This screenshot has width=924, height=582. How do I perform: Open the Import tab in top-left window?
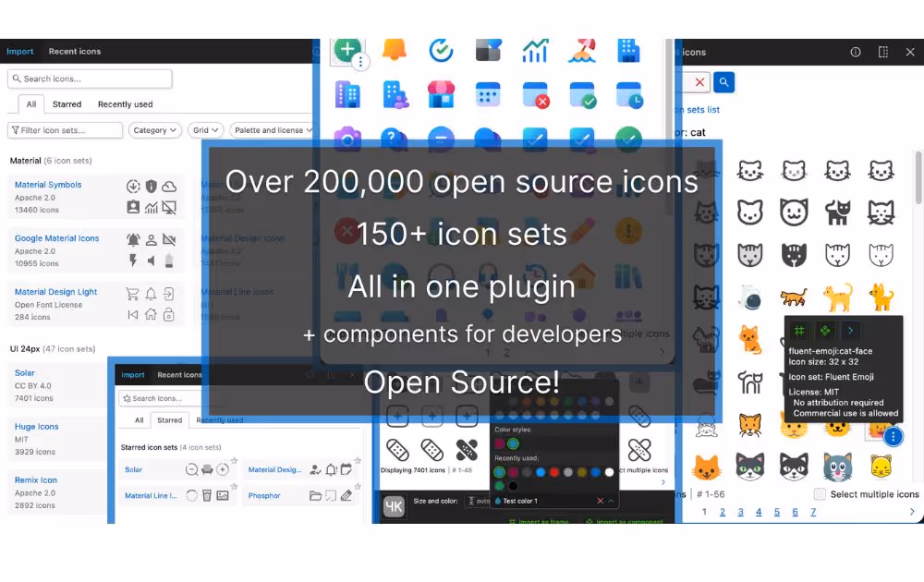pyautogui.click(x=20, y=51)
